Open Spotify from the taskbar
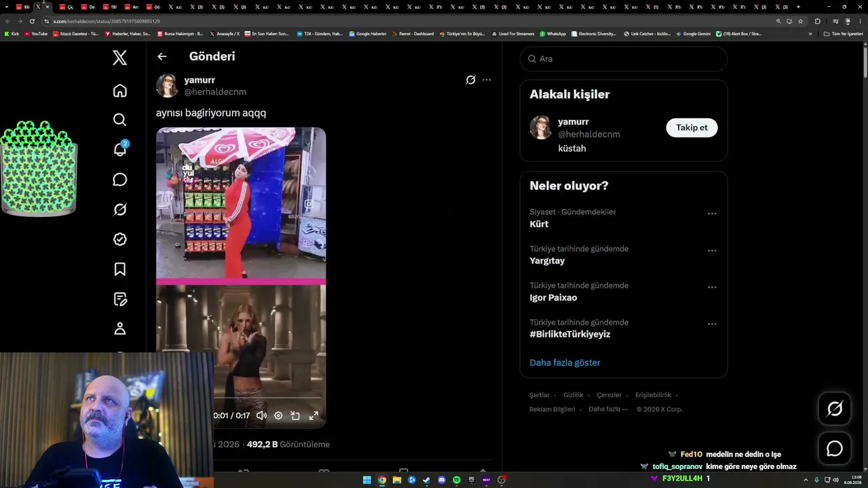Image resolution: width=868 pixels, height=488 pixels. click(x=456, y=480)
